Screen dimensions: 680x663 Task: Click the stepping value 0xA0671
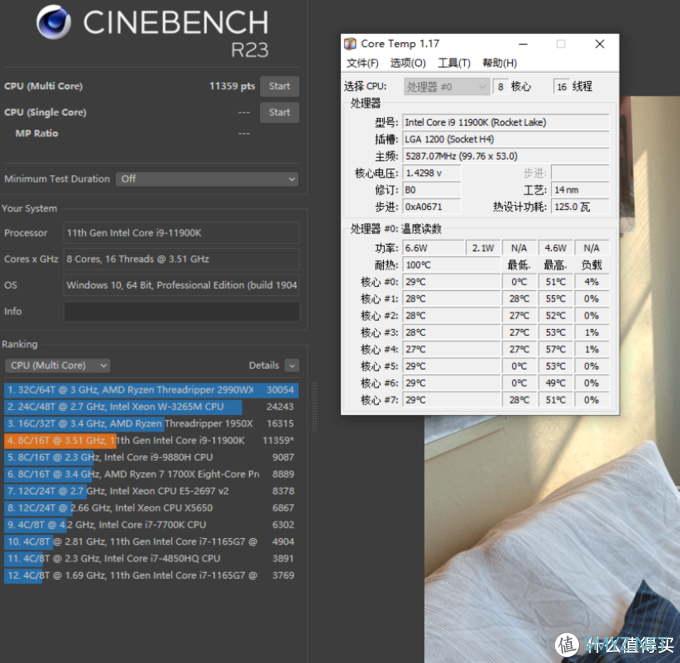click(x=432, y=207)
